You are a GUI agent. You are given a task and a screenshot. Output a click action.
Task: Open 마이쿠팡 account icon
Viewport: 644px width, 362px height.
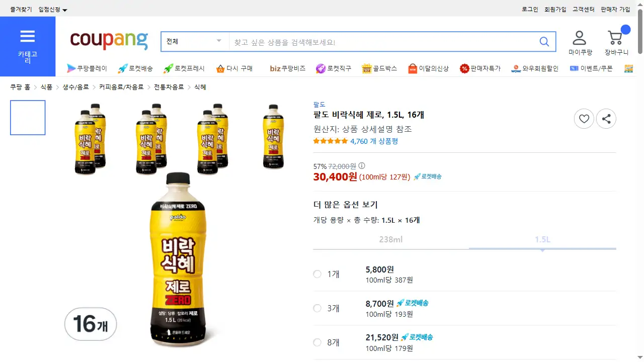[580, 43]
